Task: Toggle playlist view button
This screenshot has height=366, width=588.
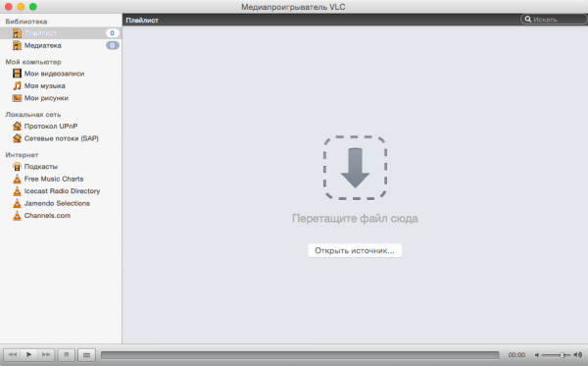Action: [86, 354]
